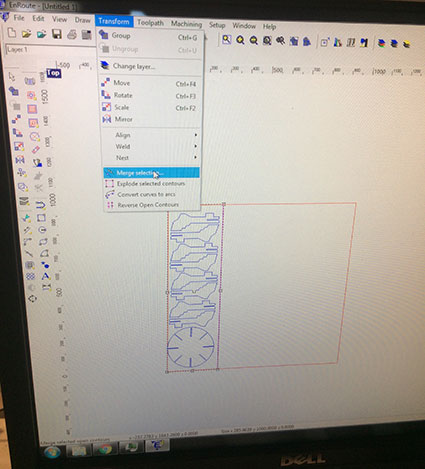Viewport: 425px width, 469px height.
Task: Open the Help menu
Action: [x=269, y=26]
